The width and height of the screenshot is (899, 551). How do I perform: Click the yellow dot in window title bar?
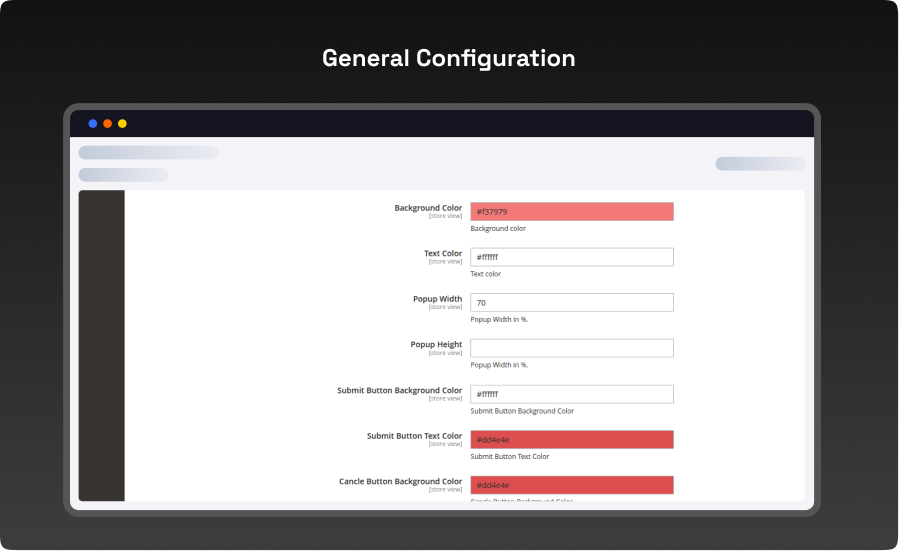pos(122,124)
